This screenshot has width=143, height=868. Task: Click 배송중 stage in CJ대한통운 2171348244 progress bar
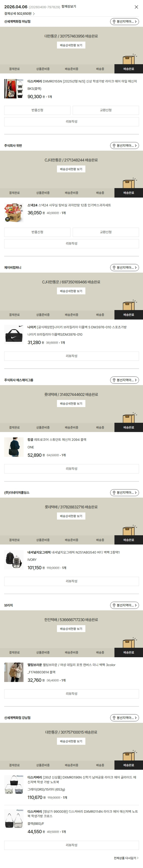(100, 193)
